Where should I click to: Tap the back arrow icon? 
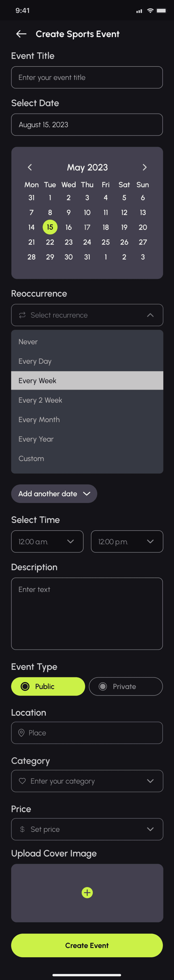coord(21,34)
